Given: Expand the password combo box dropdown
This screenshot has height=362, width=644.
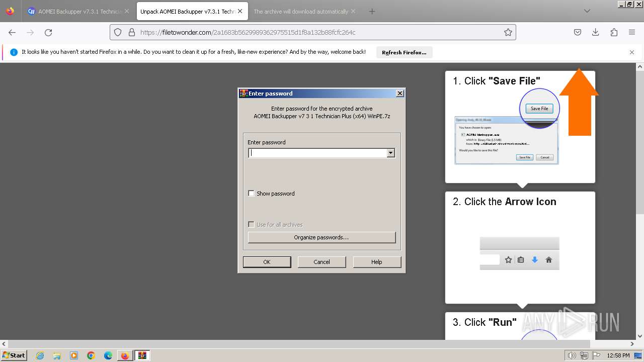Looking at the screenshot, I should [391, 153].
